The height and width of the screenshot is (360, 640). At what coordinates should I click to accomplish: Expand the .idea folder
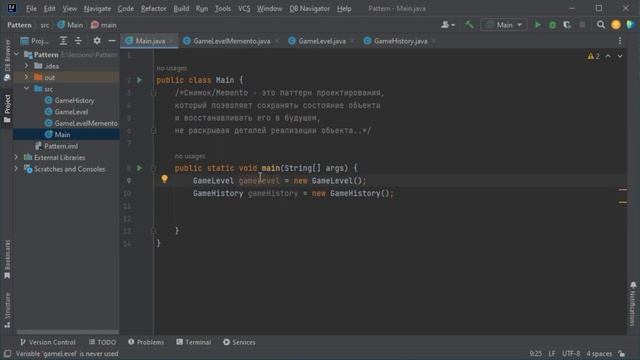[x=27, y=66]
